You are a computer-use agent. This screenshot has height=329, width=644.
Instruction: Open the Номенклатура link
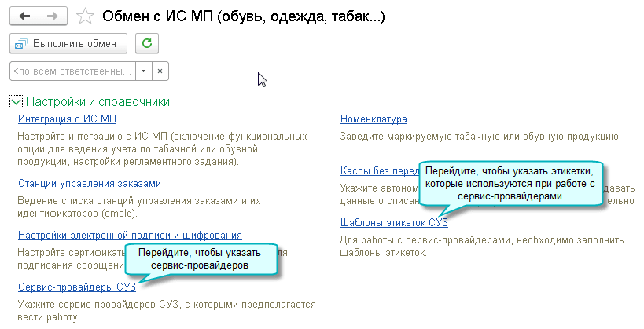coord(374,119)
